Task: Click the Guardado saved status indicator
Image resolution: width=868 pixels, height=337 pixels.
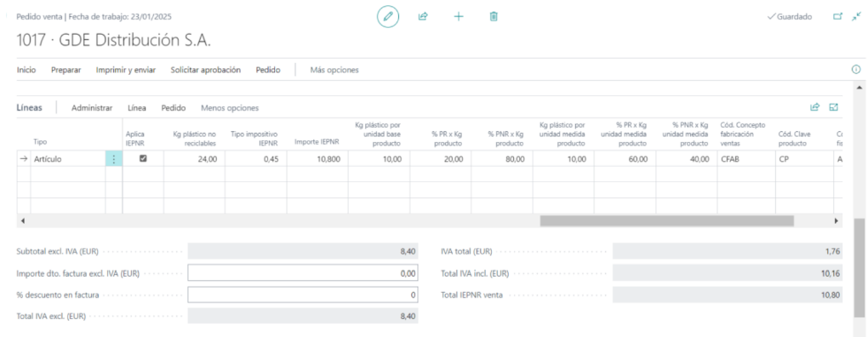Action: click(790, 17)
